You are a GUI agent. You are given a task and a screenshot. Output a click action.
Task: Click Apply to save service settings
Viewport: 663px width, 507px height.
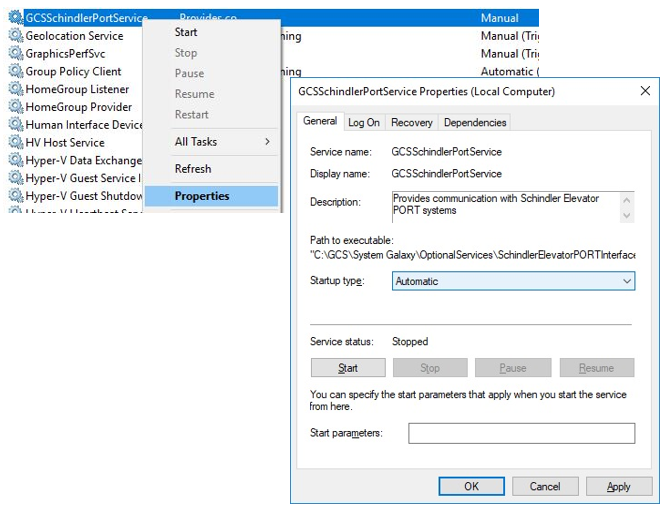click(619, 486)
